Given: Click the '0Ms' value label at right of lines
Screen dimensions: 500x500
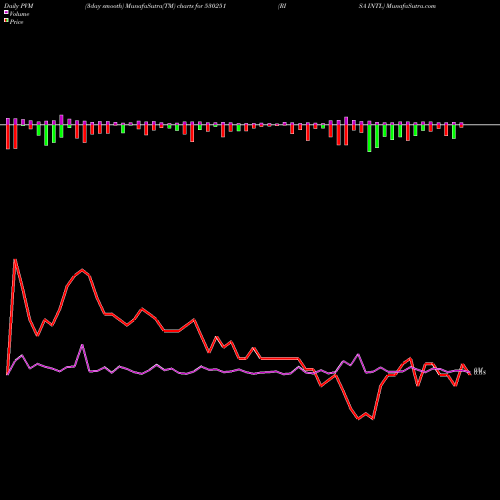Looking at the screenshot, I should 480,372.
